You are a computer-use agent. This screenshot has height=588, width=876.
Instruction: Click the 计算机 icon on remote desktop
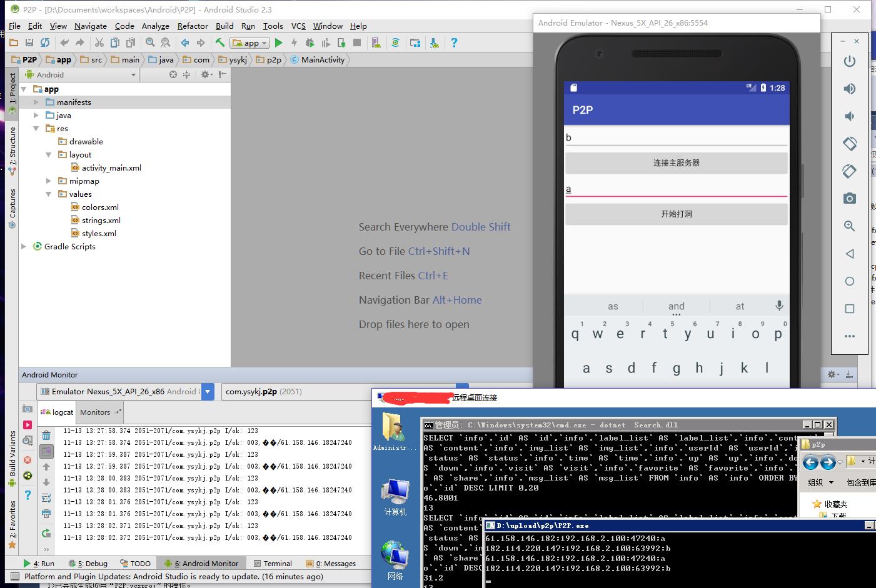395,497
